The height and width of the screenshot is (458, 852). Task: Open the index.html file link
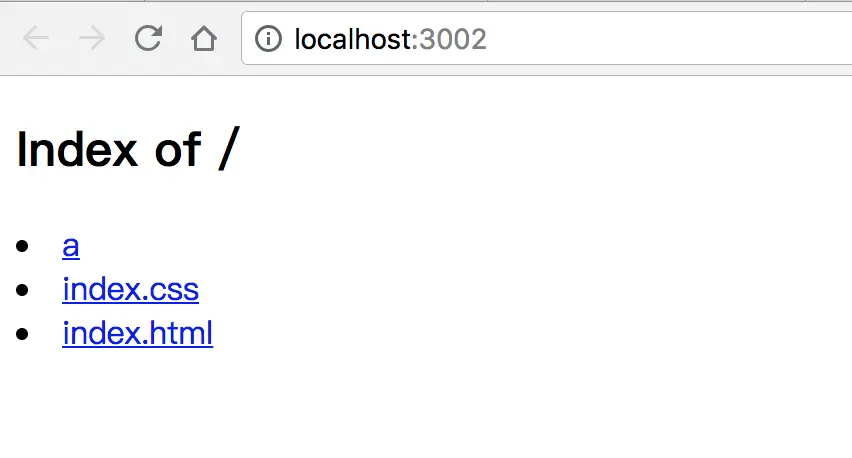(137, 332)
